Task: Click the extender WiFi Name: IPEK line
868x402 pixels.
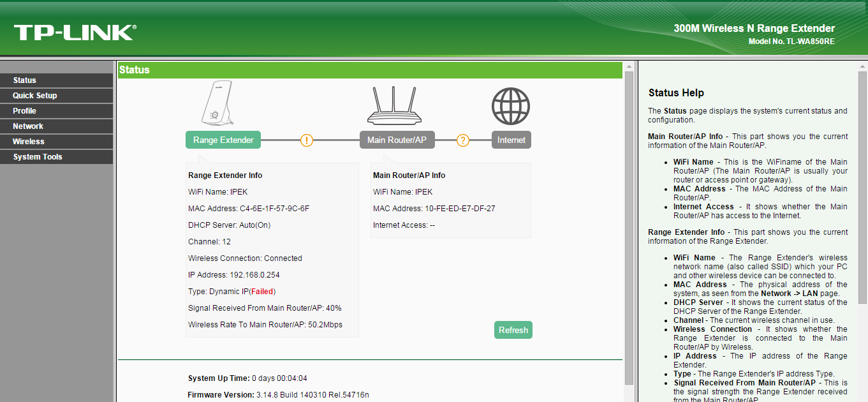Action: 217,192
